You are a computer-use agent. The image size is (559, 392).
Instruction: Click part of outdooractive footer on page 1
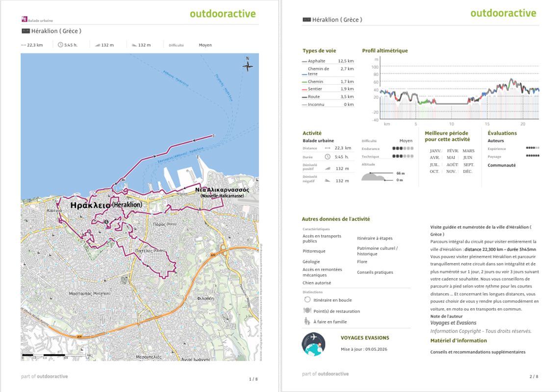pyautogui.click(x=44, y=376)
